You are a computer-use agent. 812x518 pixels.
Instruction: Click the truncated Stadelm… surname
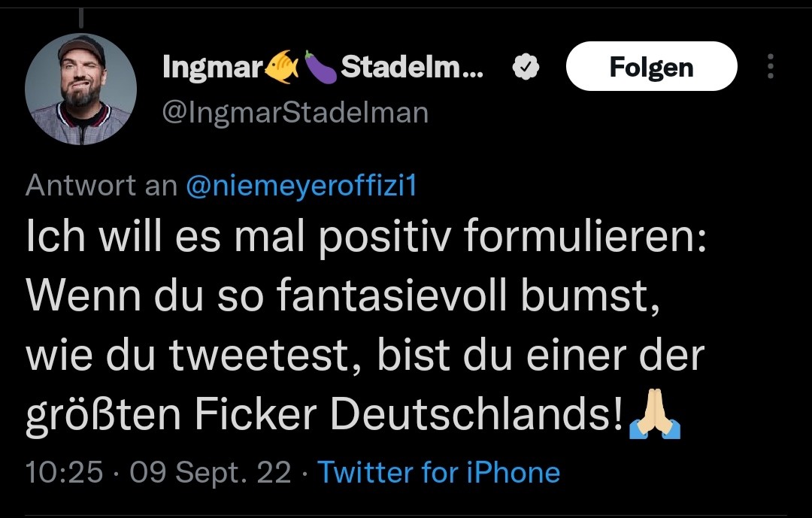(412, 67)
